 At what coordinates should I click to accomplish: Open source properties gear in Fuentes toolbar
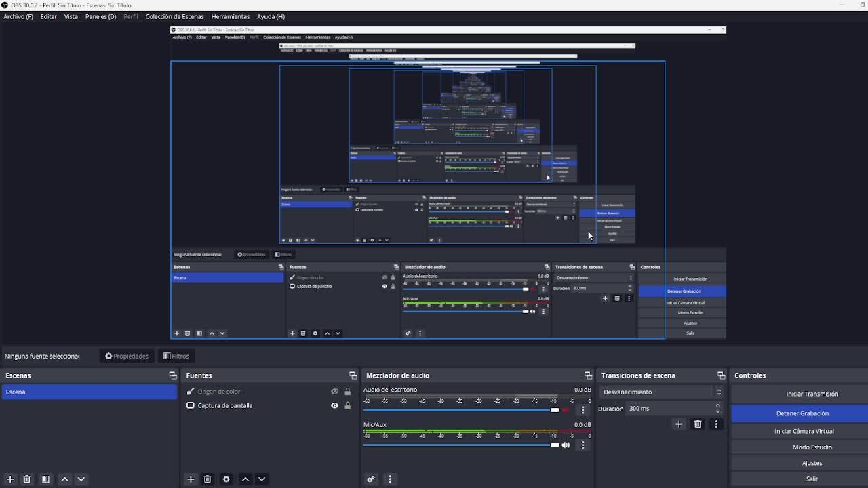(226, 479)
